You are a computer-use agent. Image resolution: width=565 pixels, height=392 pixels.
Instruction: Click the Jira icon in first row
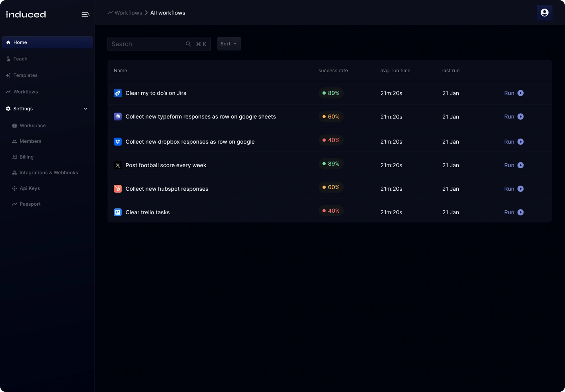[x=118, y=93]
